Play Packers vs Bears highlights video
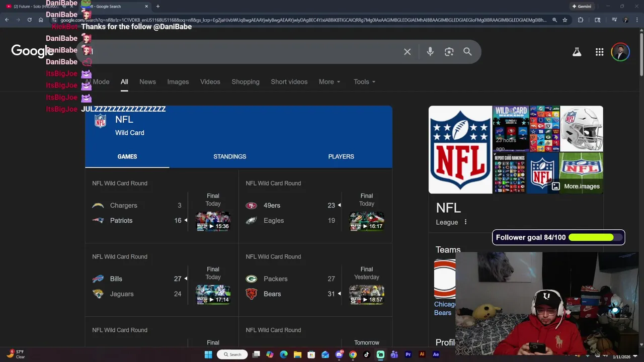Image resolution: width=644 pixels, height=362 pixels. tap(367, 295)
